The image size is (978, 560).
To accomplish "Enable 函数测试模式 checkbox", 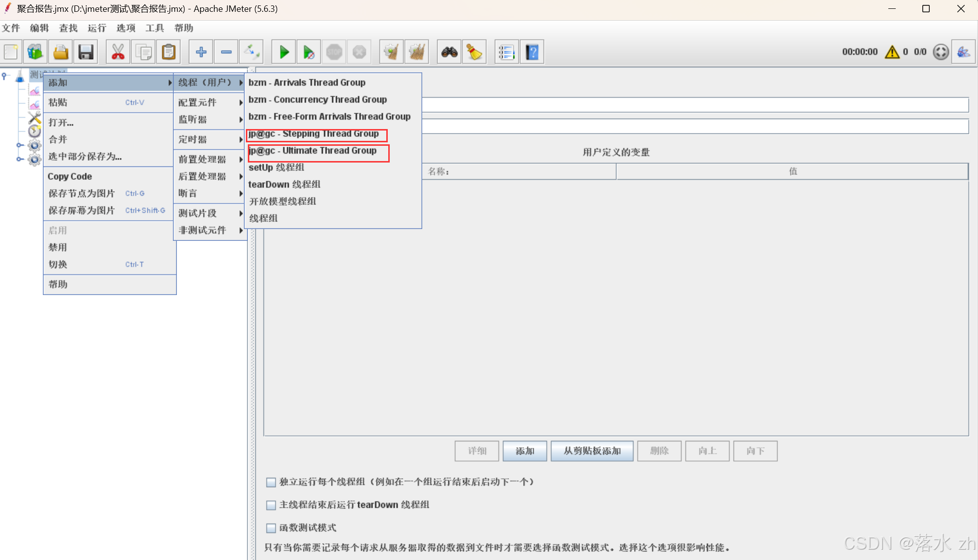I will tap(271, 528).
